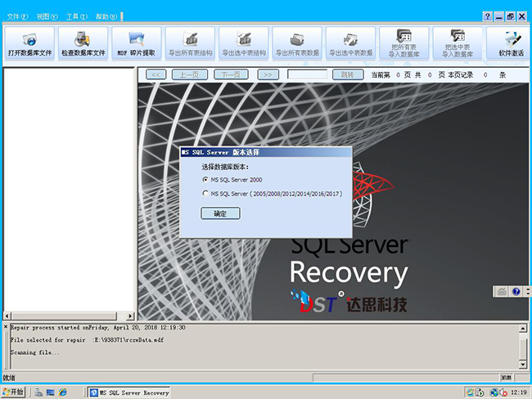Click the 'Repair process started' log line
Screen dimensions: 532x399
pos(97,328)
